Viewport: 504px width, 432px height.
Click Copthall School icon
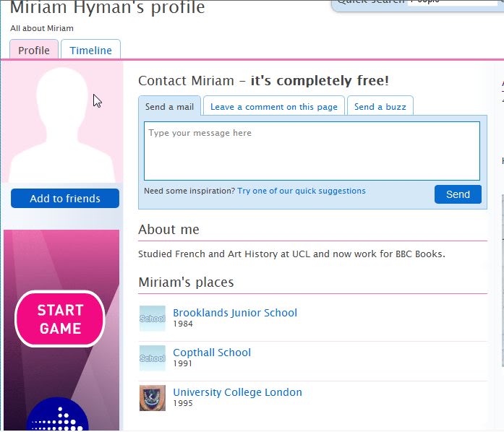pyautogui.click(x=153, y=358)
